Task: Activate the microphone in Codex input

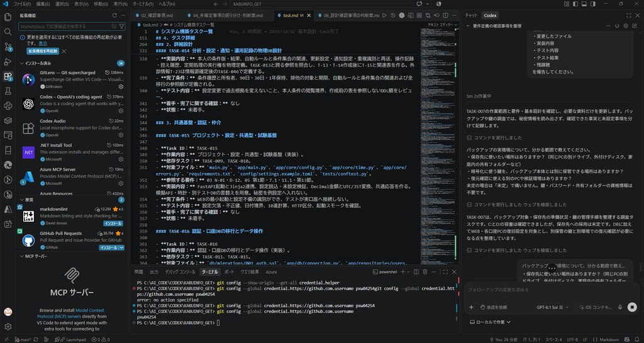Action: pos(620,307)
